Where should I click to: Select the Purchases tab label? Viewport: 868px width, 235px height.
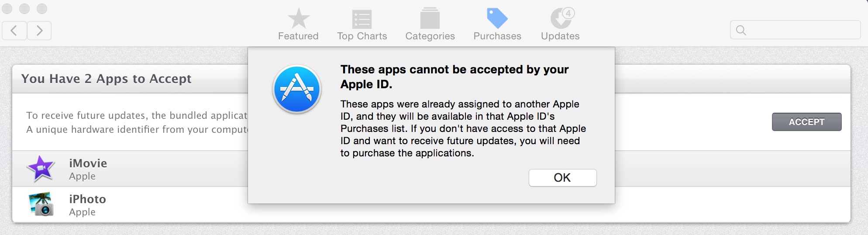click(497, 36)
